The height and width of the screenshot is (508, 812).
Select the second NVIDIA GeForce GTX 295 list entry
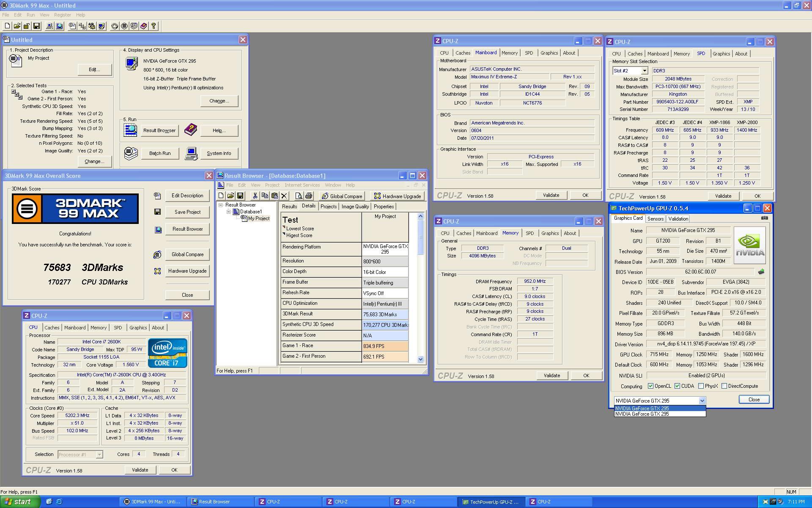[x=660, y=414]
